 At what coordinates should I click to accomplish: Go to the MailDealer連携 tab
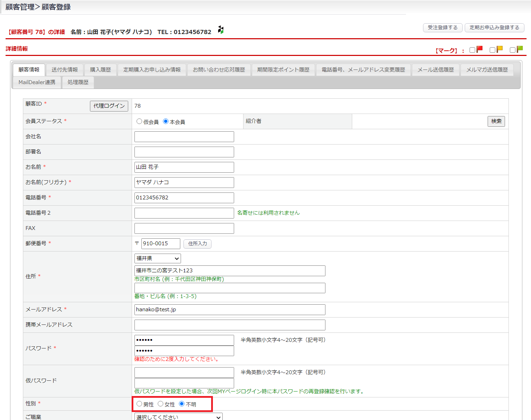(x=37, y=82)
